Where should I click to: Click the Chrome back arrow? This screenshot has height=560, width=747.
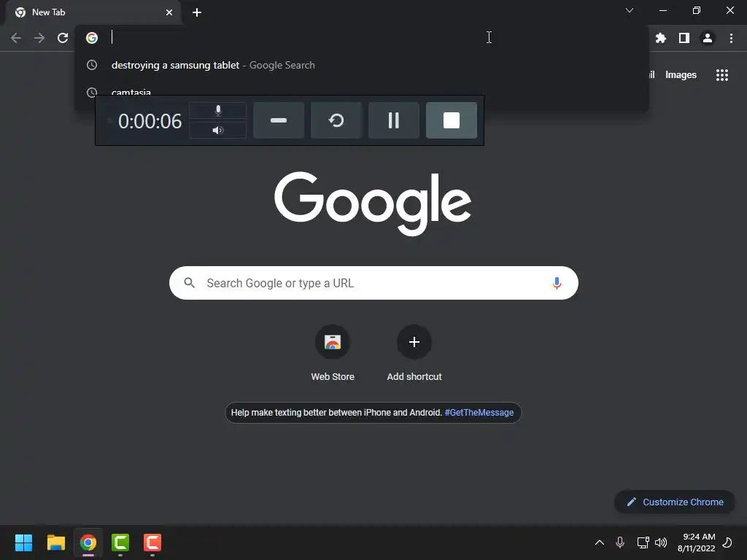[16, 38]
